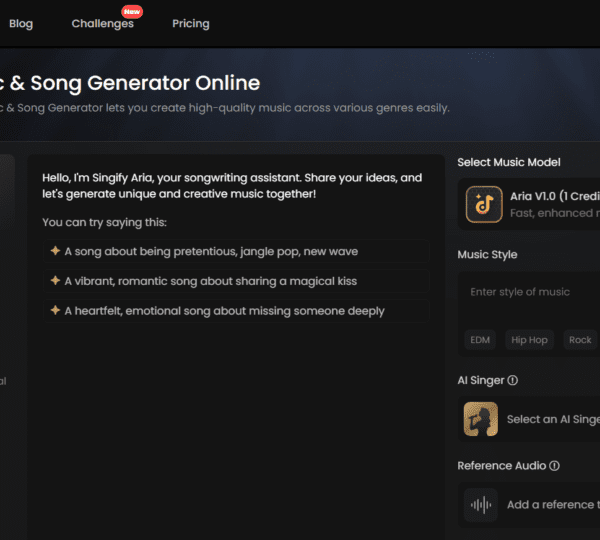This screenshot has height=540, width=600.
Task: Click the reference audio waveform icon
Action: coord(481,505)
